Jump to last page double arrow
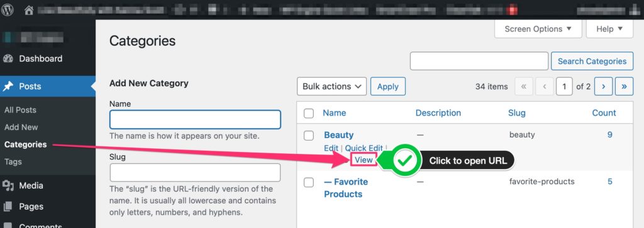 (x=625, y=87)
